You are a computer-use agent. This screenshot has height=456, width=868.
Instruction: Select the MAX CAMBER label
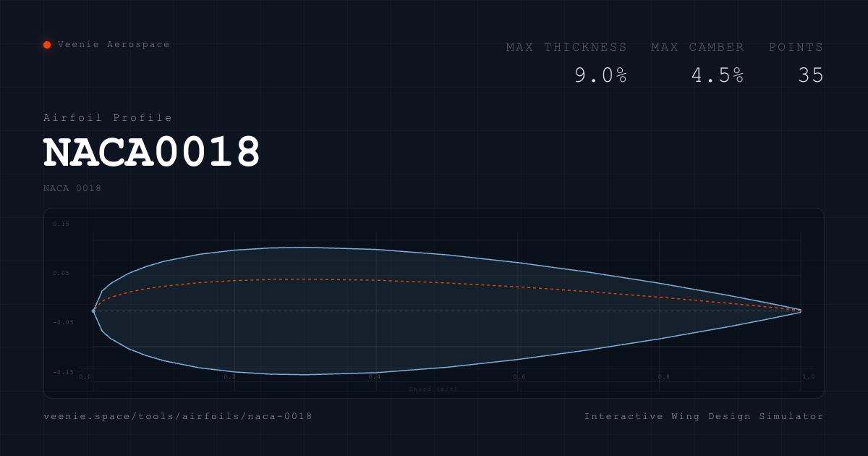point(697,47)
